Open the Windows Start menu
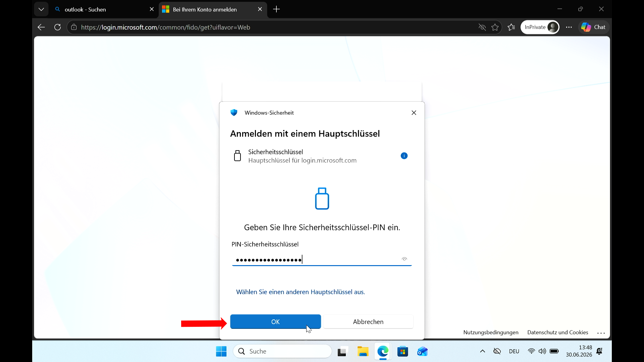644x362 pixels. 221,351
